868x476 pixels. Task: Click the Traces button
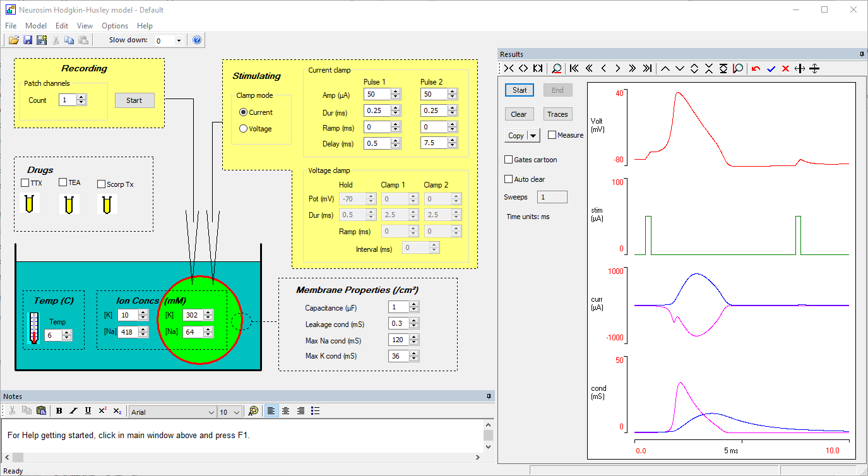coord(557,114)
